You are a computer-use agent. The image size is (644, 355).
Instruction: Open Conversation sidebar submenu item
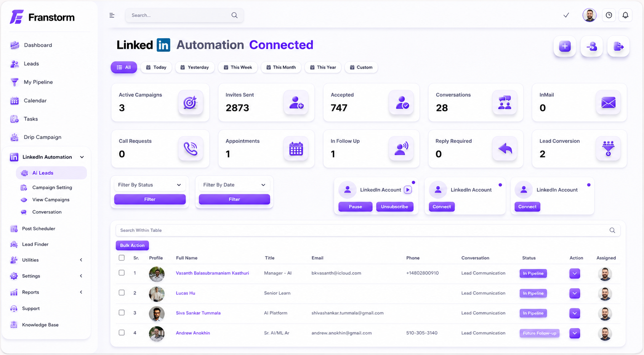click(47, 212)
